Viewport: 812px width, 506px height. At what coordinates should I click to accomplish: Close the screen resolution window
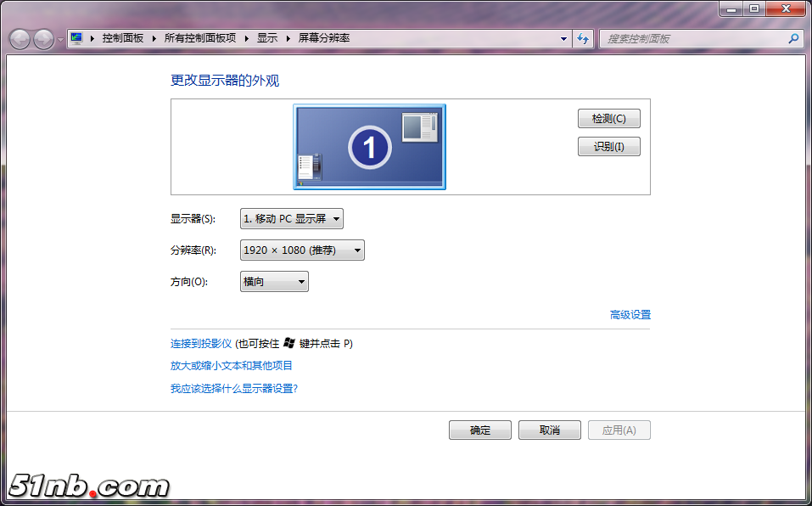point(786,8)
